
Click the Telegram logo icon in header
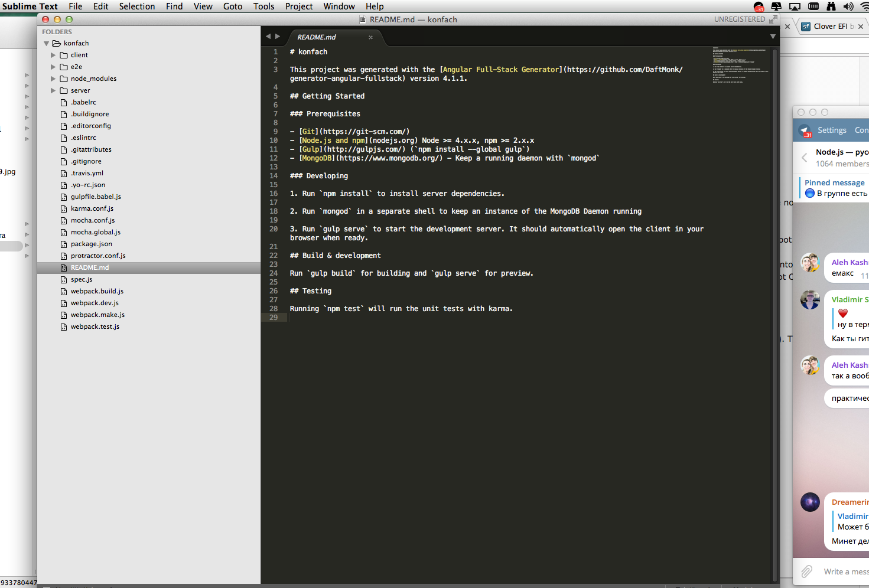[805, 130]
